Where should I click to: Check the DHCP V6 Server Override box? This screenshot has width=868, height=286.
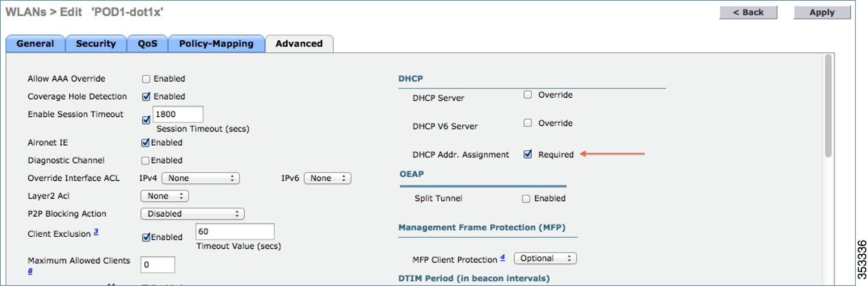528,123
